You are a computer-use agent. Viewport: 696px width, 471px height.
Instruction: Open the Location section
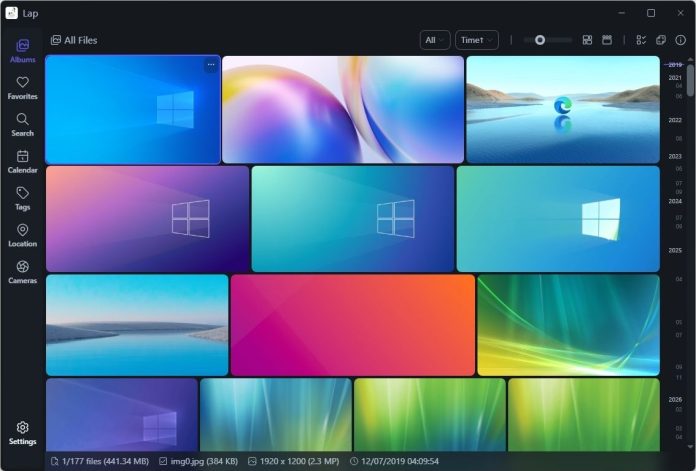pyautogui.click(x=22, y=235)
